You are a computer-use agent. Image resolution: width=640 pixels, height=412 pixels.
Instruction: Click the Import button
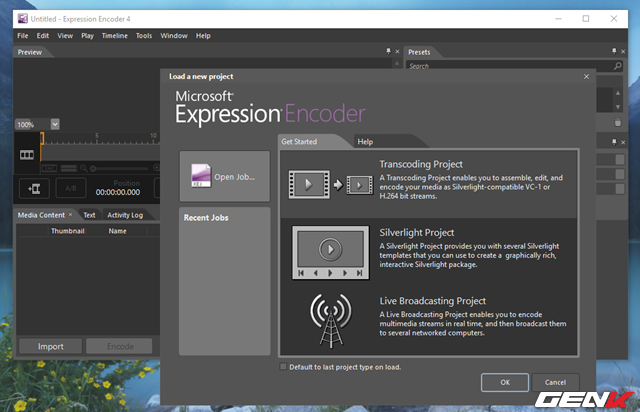[x=50, y=346]
